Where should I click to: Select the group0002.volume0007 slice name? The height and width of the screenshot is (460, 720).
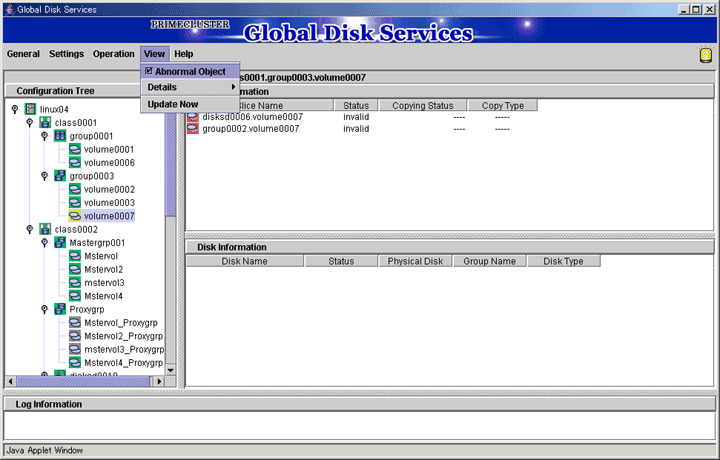pos(251,129)
